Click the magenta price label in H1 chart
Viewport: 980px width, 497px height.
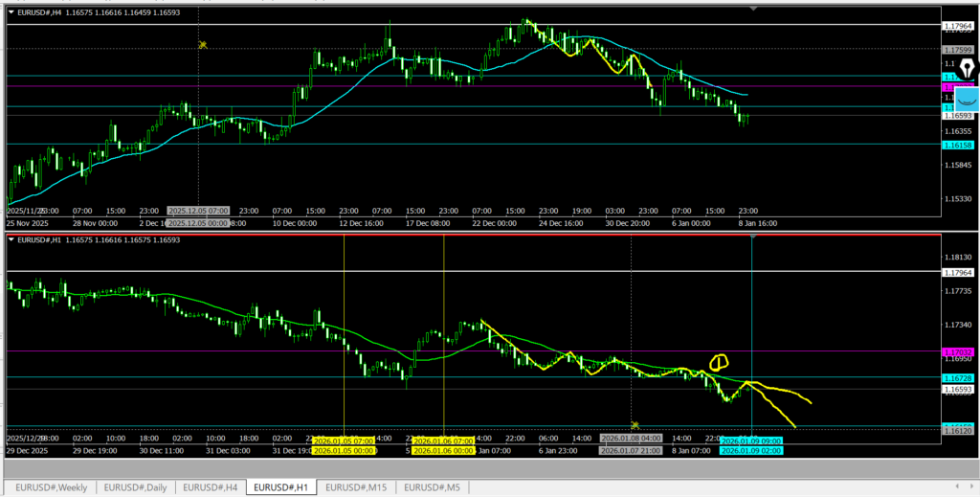click(x=958, y=351)
